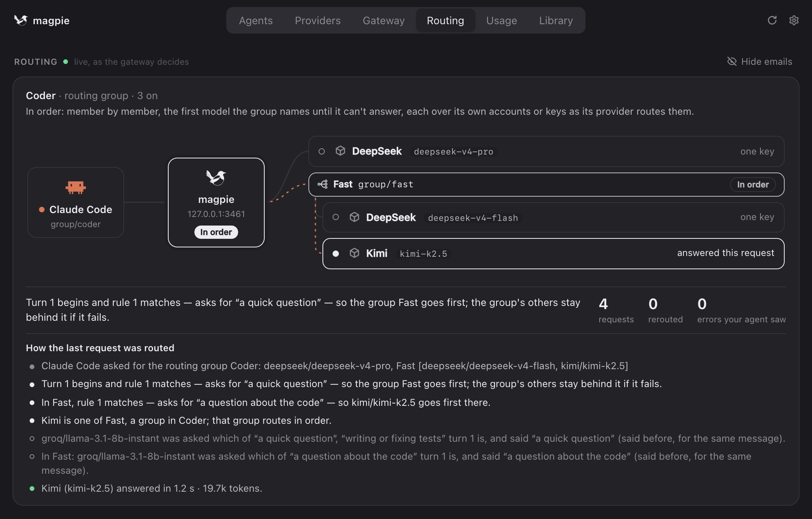Refresh the routing view with the reload icon

coord(772,20)
